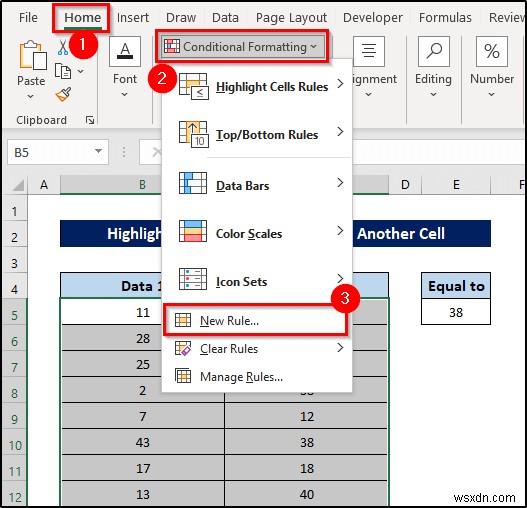Click the Highlight Cells Rules icon
Viewport: 527px width, 508px height.
click(194, 86)
